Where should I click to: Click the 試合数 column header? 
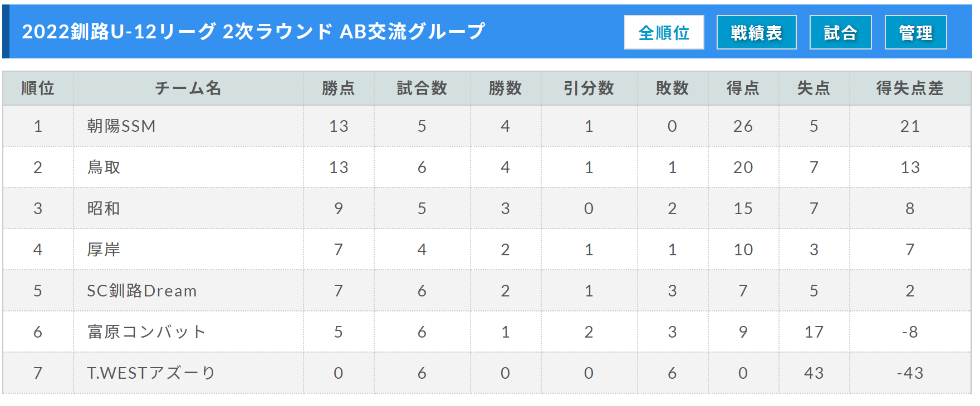[422, 88]
